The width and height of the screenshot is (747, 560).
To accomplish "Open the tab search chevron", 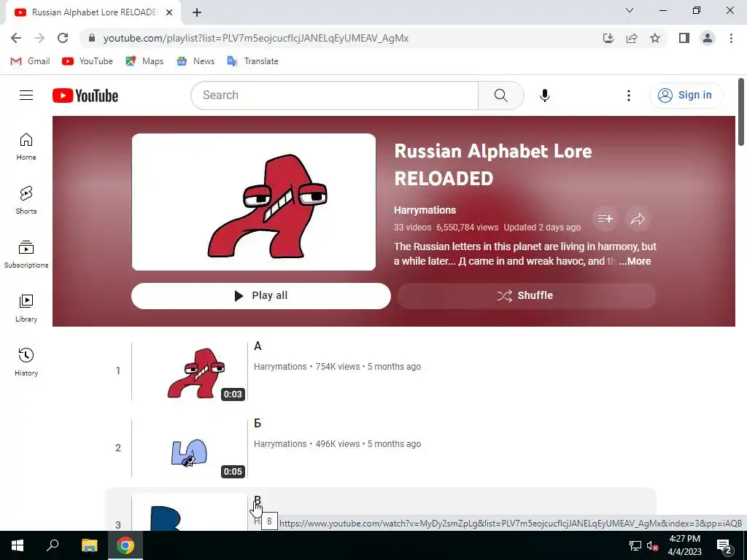I will [x=630, y=10].
